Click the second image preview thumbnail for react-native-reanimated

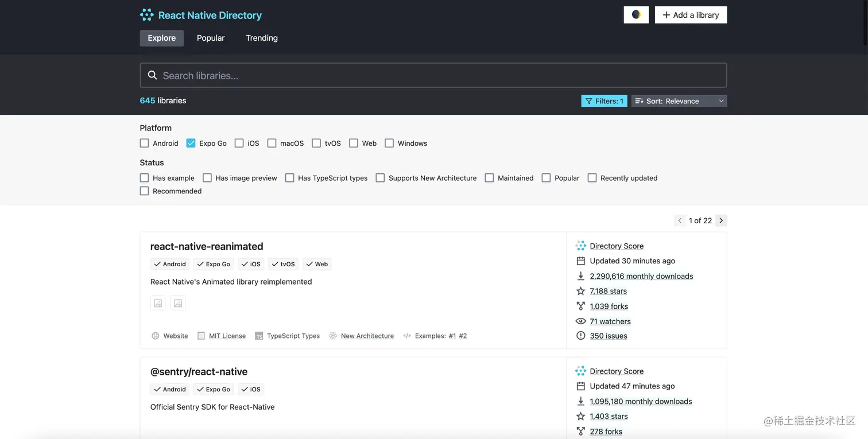coord(178,304)
